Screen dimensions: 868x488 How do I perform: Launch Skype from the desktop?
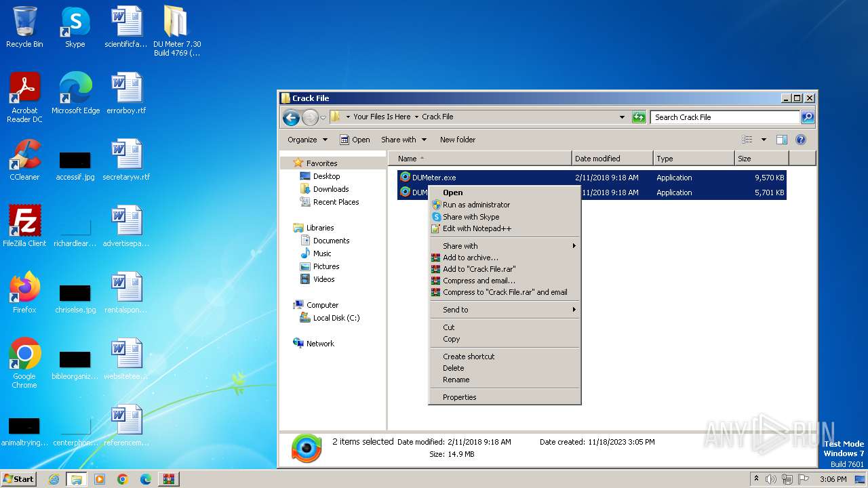point(75,27)
